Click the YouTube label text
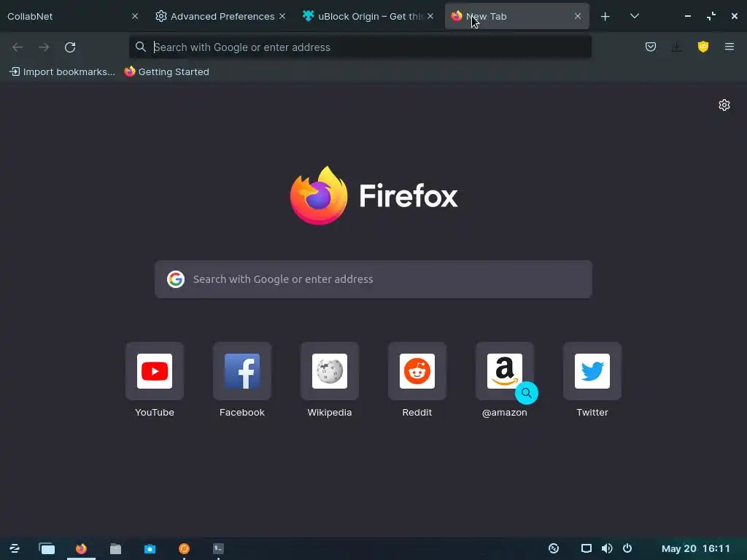Image resolution: width=747 pixels, height=560 pixels. (x=155, y=413)
